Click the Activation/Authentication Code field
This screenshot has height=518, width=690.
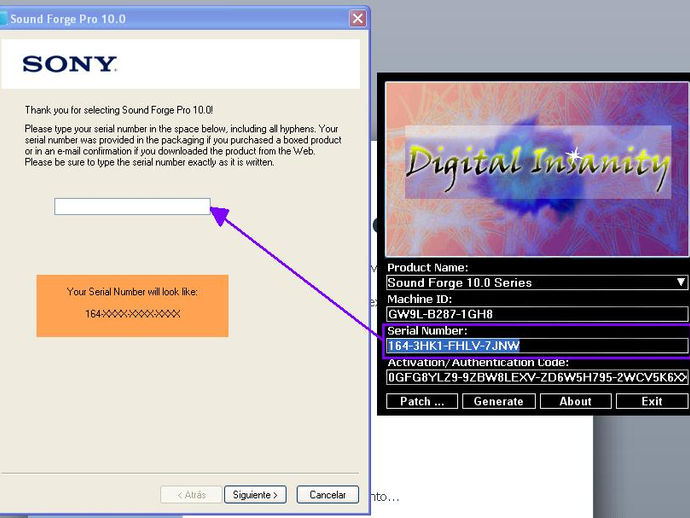point(536,377)
